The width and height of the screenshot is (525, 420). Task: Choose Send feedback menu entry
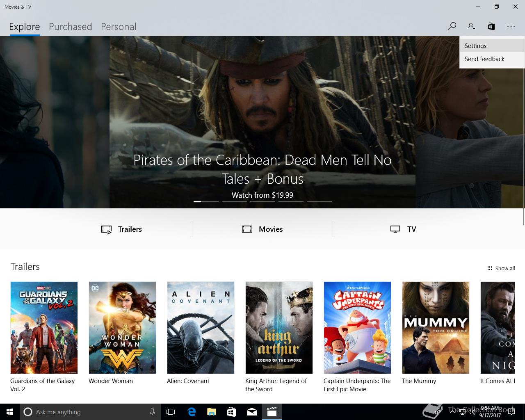pos(492,59)
